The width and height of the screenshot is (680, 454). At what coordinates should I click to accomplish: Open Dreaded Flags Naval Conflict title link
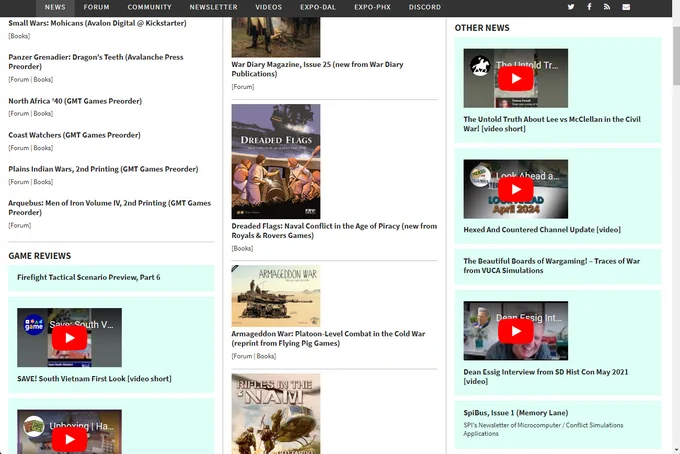pos(334,231)
